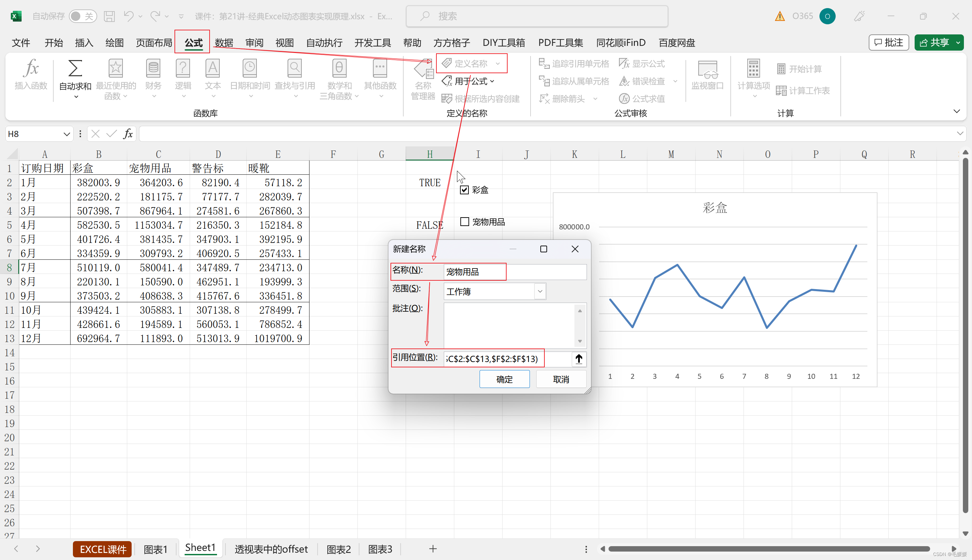Image resolution: width=972 pixels, height=560 pixels.
Task: Click Trace Precedents (追踪引用单元格)
Action: coord(574,63)
